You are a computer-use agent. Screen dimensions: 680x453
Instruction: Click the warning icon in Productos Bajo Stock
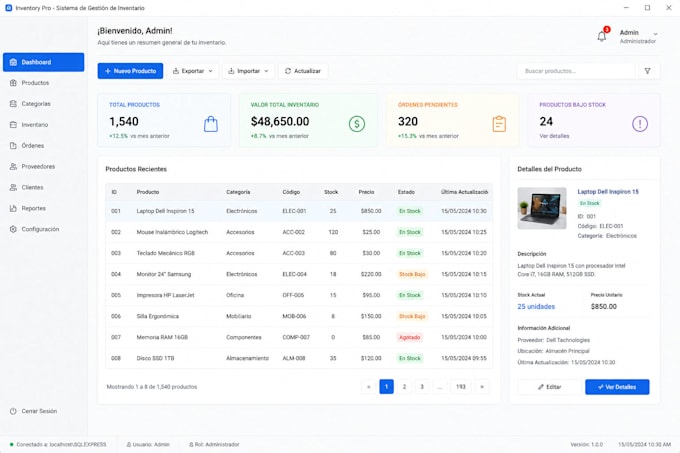640,124
